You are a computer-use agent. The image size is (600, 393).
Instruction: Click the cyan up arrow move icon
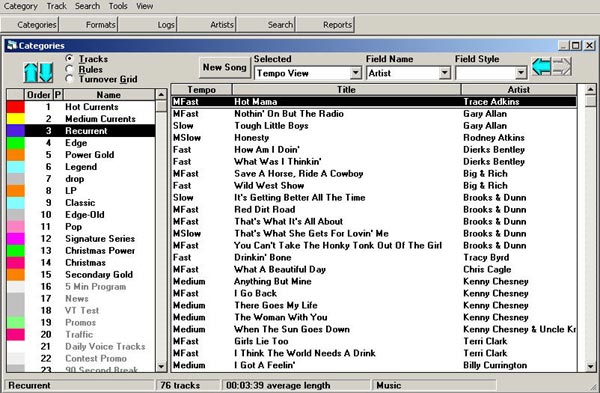[x=31, y=72]
